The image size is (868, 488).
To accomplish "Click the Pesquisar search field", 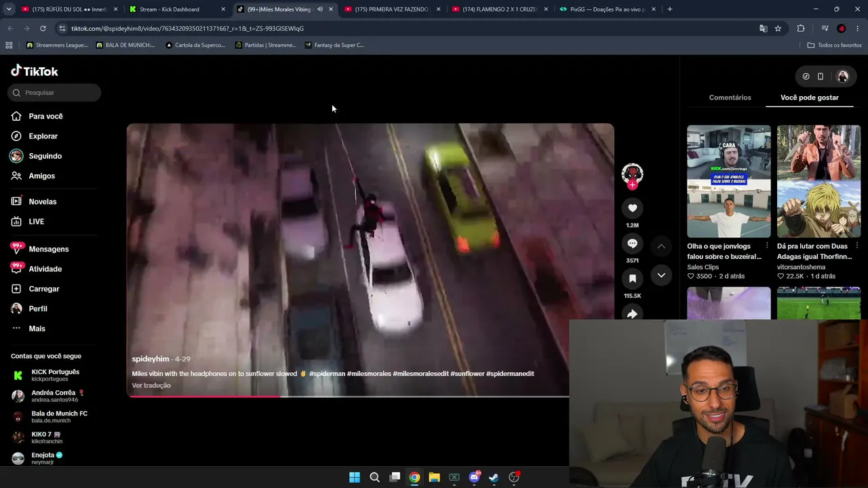I will pyautogui.click(x=54, y=93).
